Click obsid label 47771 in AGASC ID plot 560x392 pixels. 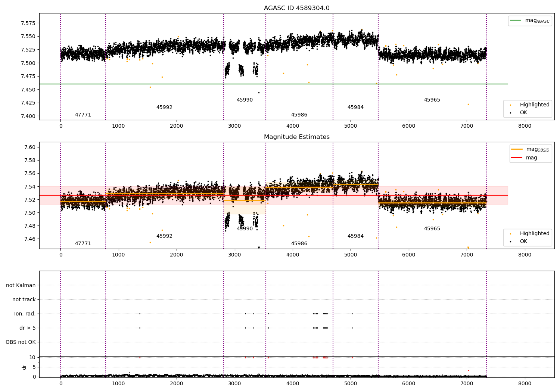click(x=83, y=115)
